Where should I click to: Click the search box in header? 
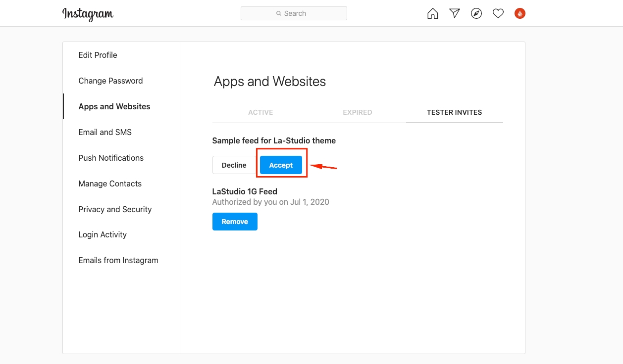click(x=294, y=13)
